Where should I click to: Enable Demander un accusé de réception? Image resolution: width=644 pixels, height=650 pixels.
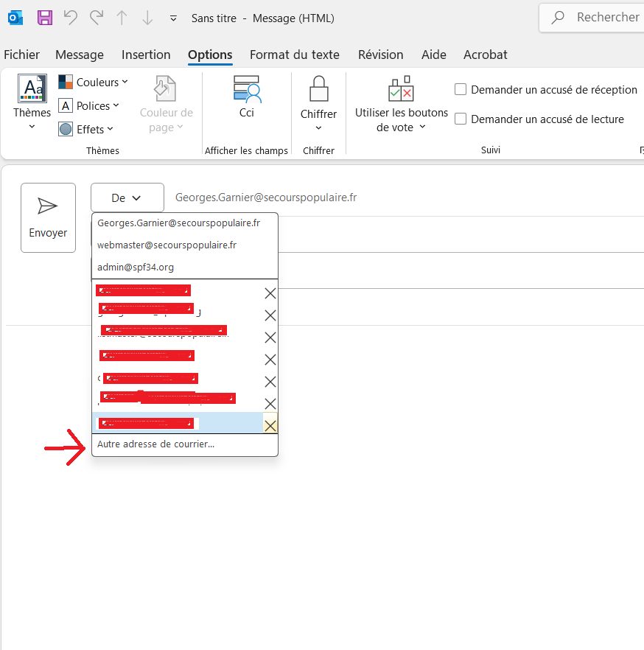coord(461,90)
